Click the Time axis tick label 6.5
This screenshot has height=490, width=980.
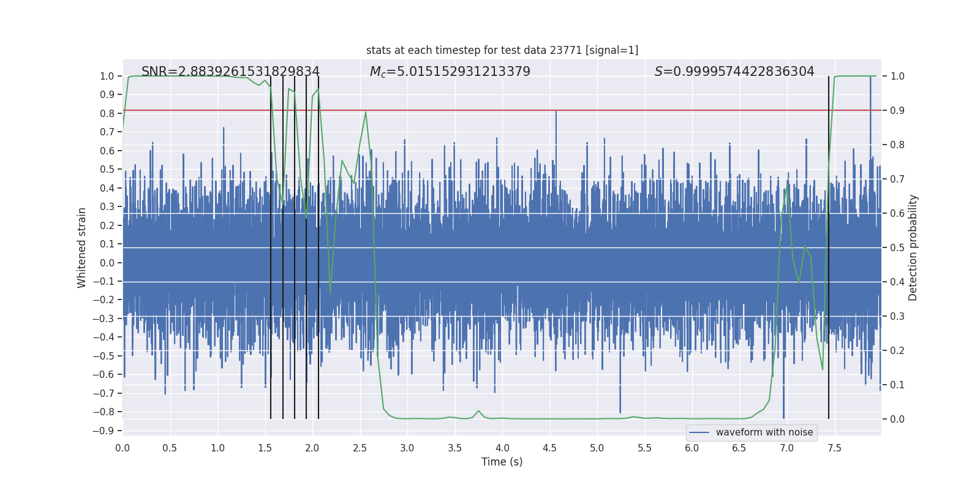(x=739, y=448)
